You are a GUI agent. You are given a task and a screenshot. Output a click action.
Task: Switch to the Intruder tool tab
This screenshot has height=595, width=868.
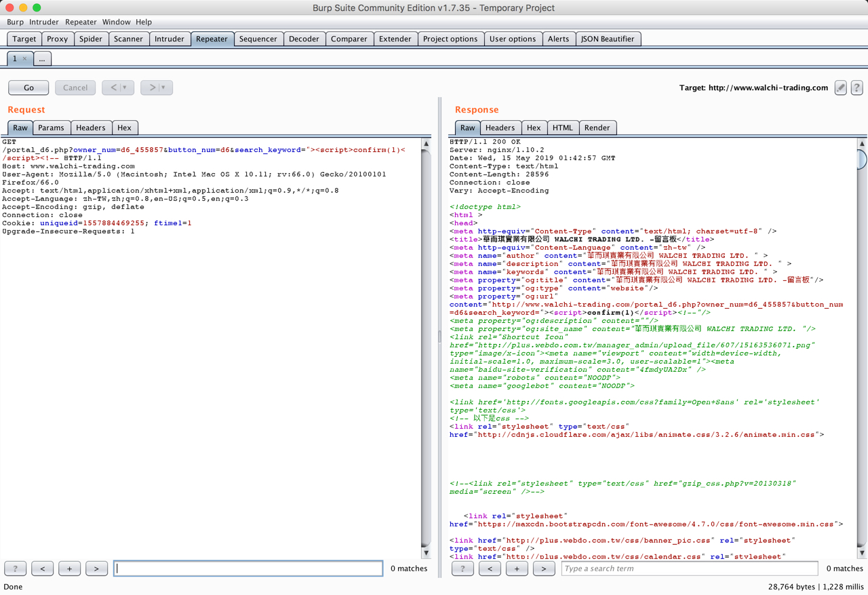pos(170,39)
